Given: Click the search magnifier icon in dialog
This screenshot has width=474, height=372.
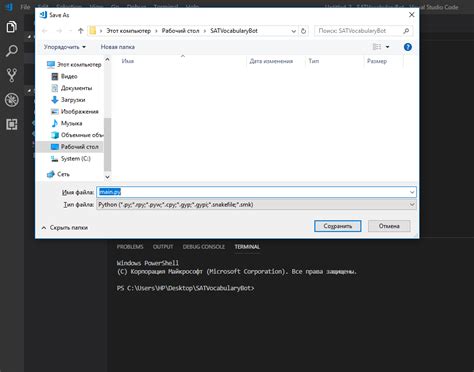Looking at the screenshot, I should pyautogui.click(x=406, y=31).
